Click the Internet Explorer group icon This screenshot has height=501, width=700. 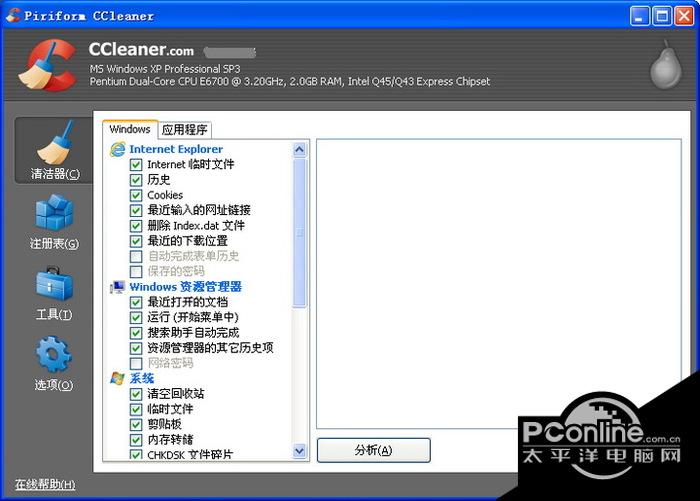click(118, 149)
